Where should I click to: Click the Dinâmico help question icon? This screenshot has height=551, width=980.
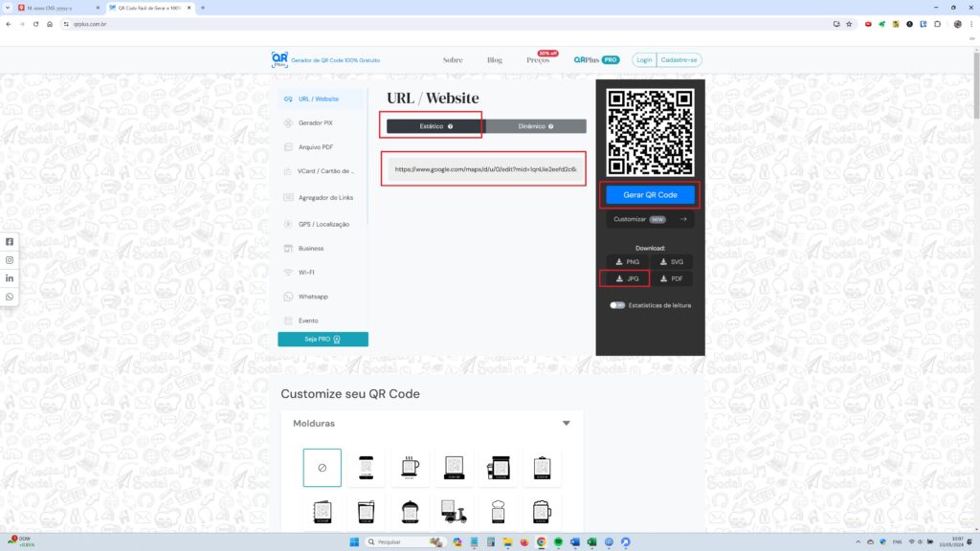pos(550,126)
